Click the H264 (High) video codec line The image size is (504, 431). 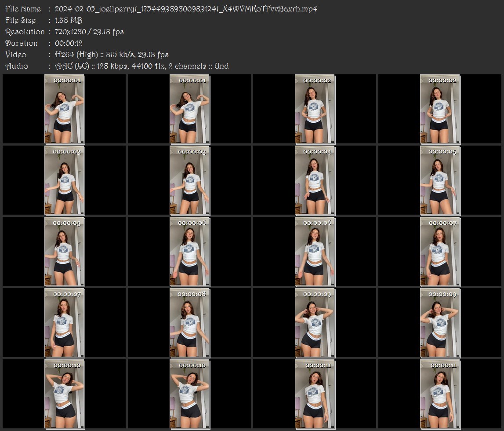112,55
